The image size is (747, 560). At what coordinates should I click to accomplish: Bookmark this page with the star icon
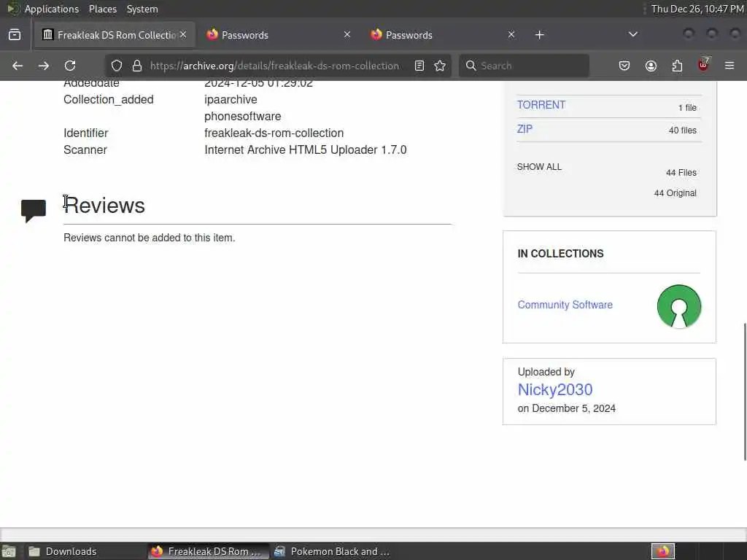[440, 66]
